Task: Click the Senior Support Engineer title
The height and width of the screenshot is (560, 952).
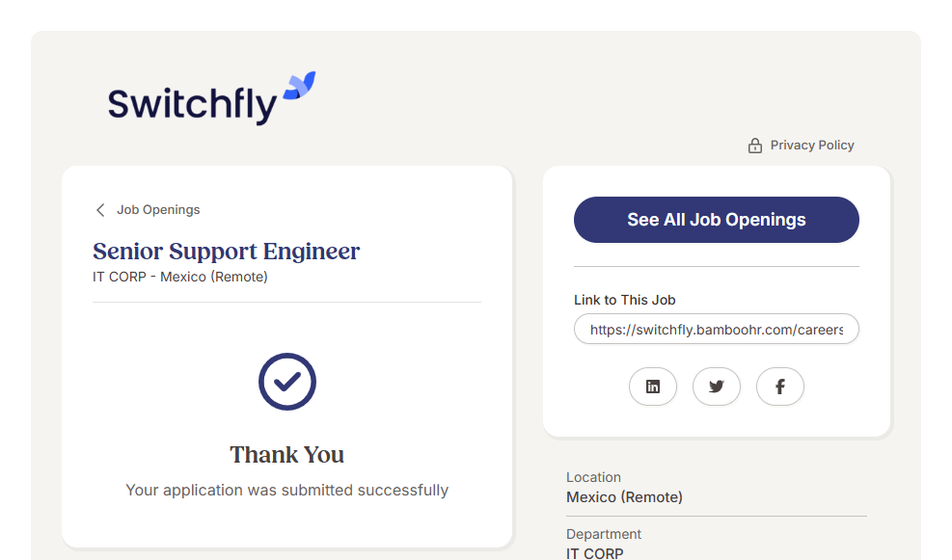Action: 226,252
